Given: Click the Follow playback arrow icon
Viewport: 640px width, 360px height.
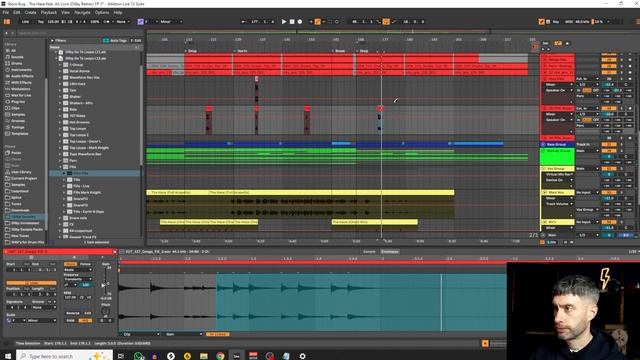Looking at the screenshot, I should click(244, 22).
